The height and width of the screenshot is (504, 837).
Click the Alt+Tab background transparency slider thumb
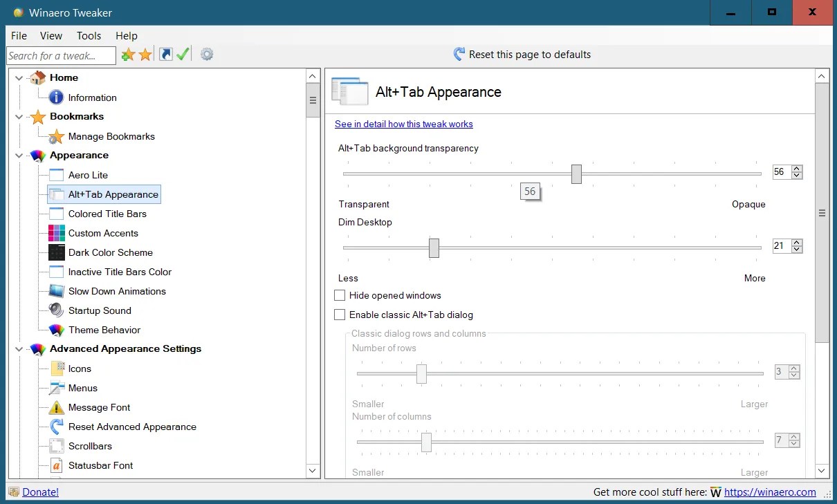click(x=576, y=174)
